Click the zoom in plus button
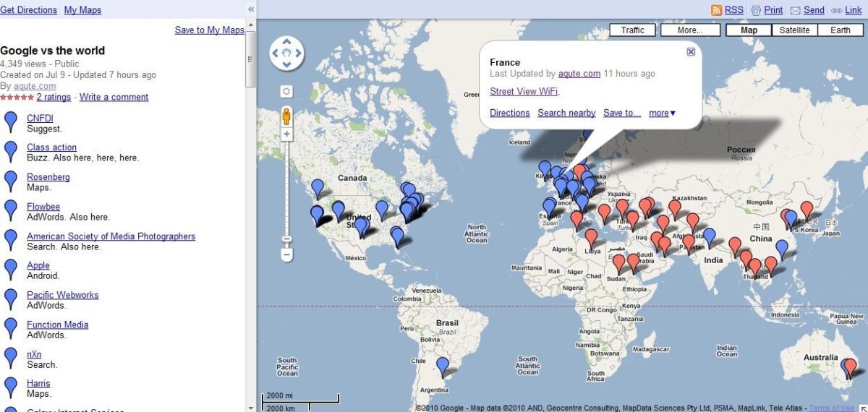The height and width of the screenshot is (412, 868). 286,134
